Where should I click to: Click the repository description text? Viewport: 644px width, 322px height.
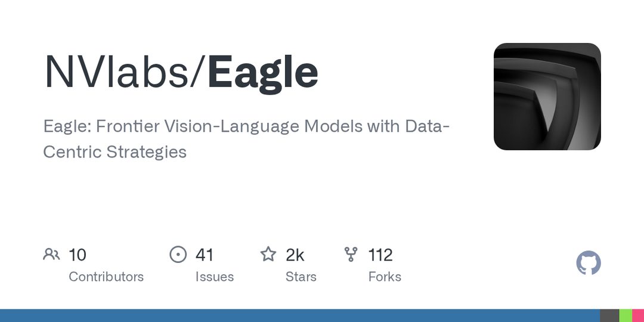coord(246,139)
